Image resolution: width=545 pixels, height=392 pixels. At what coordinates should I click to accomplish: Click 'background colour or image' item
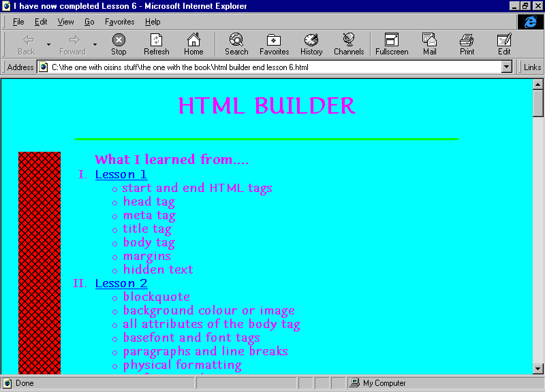click(x=209, y=310)
